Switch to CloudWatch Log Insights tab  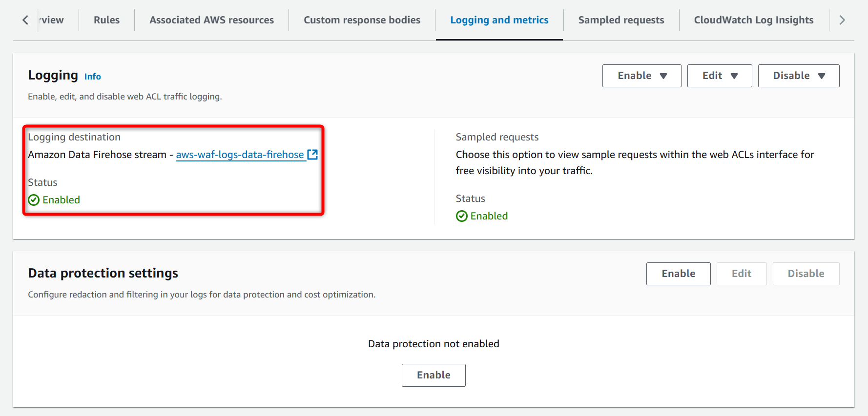(753, 20)
